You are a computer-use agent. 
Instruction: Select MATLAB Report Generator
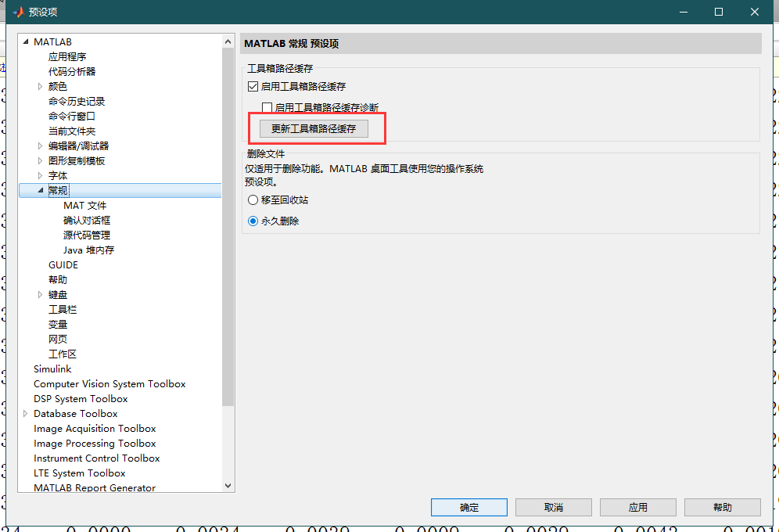(95, 487)
